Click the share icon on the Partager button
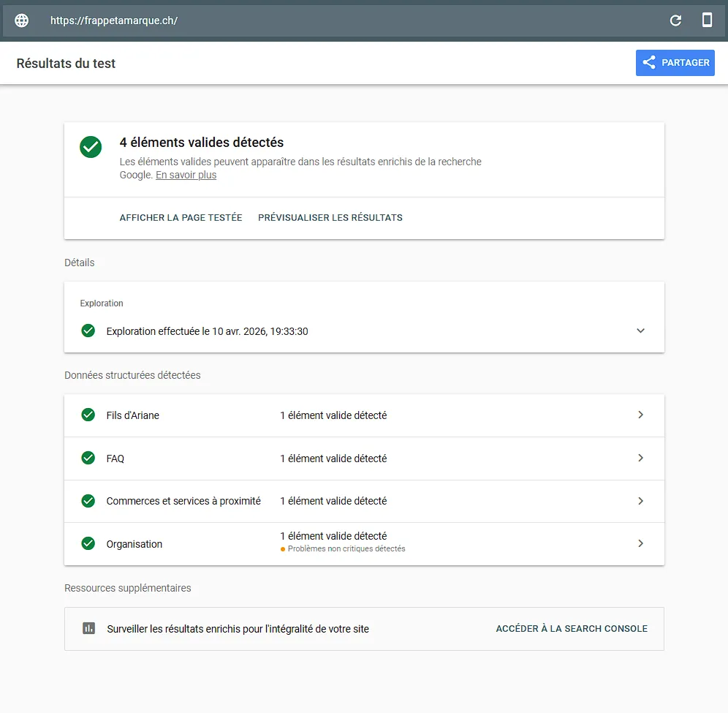The width and height of the screenshot is (728, 713). pos(648,62)
